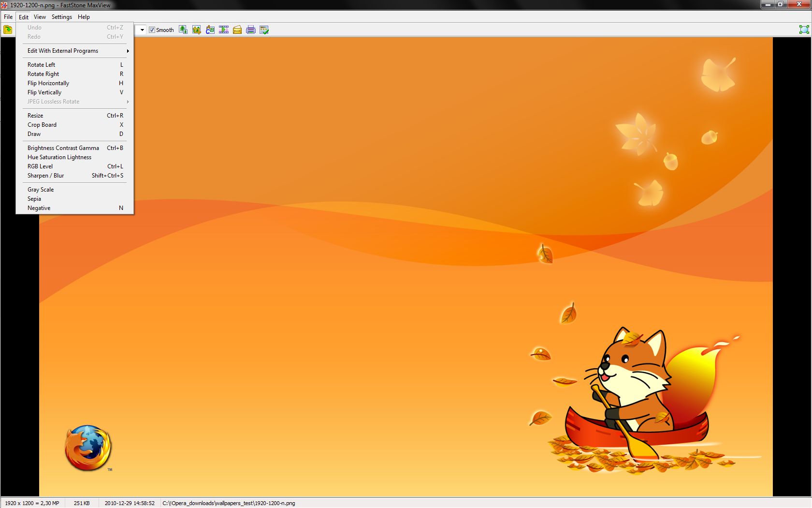Click the Print toolbar icon

(x=251, y=30)
